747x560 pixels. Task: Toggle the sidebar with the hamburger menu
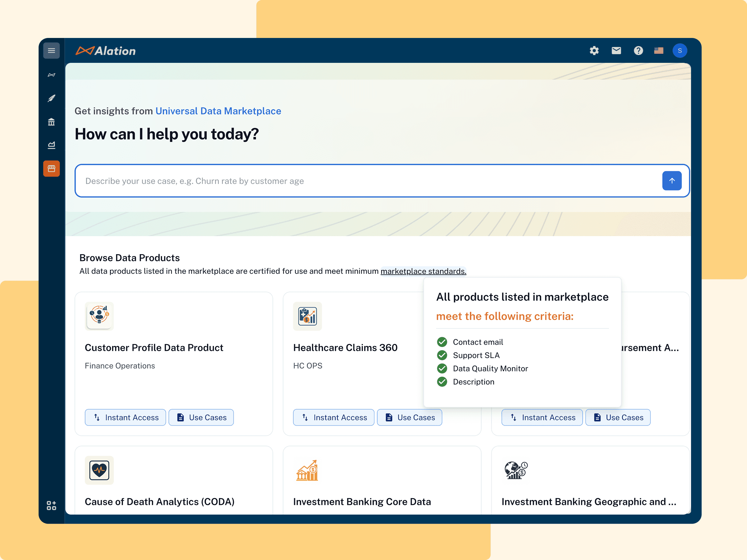[x=51, y=50]
